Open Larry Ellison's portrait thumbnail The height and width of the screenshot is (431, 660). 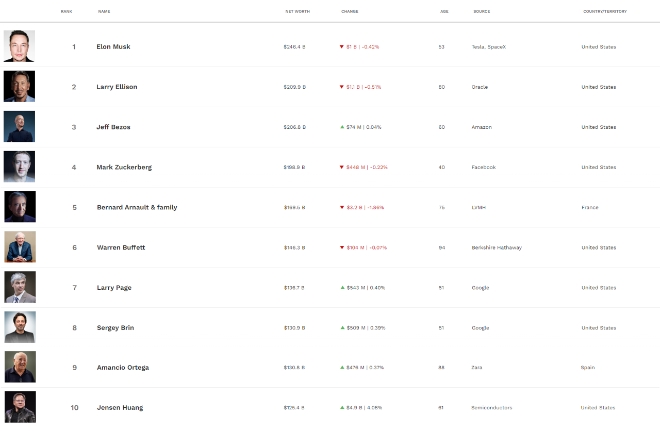[19, 87]
